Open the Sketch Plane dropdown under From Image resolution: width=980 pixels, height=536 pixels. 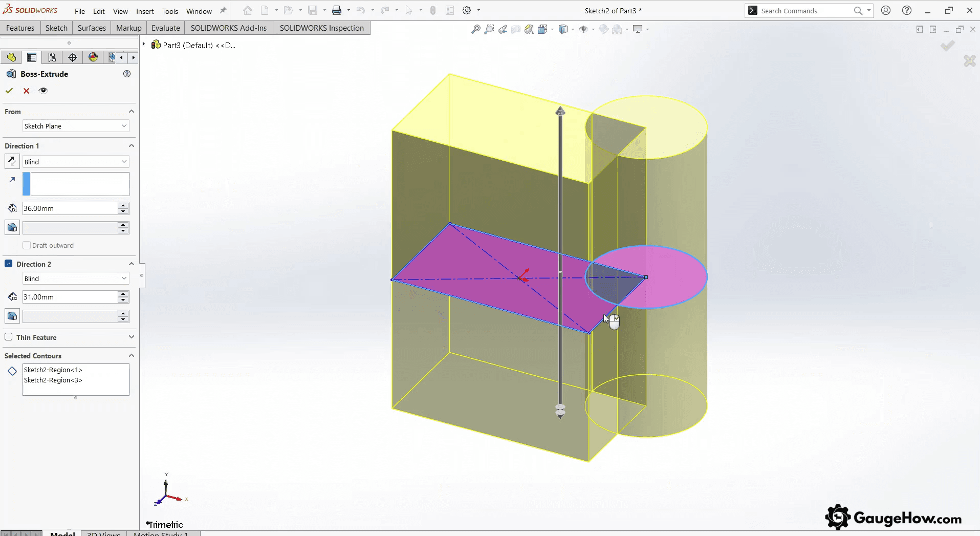123,125
